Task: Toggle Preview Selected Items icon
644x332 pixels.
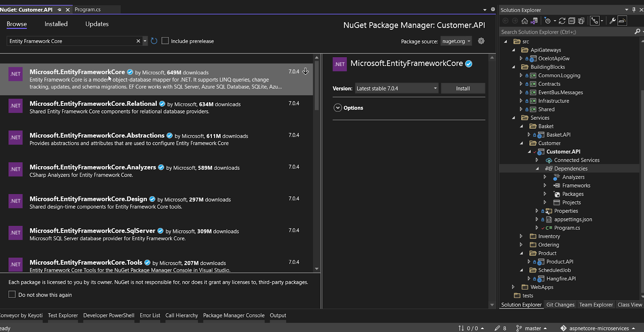Action: pos(622,21)
